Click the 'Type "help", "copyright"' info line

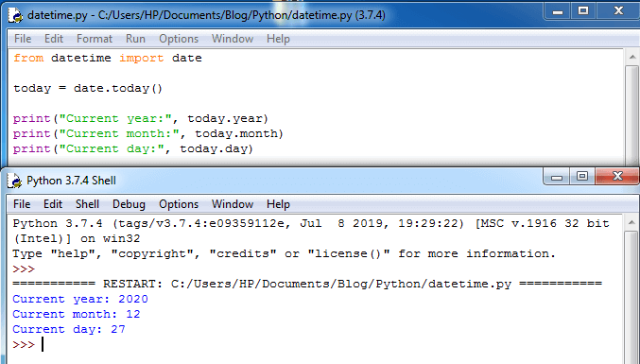pyautogui.click(x=284, y=253)
